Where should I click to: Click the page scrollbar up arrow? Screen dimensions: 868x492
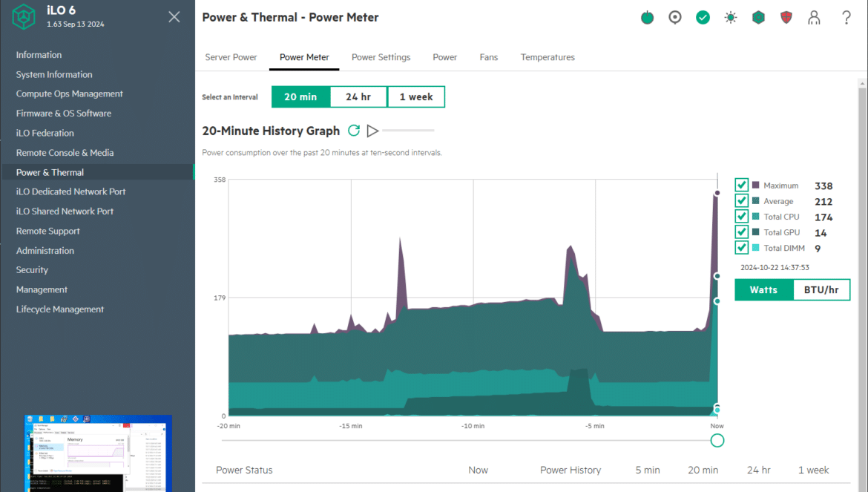click(862, 84)
